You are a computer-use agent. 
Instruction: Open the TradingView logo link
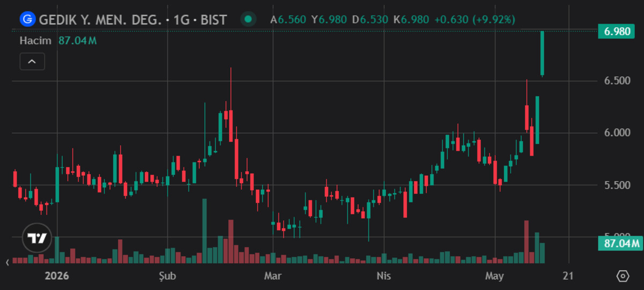[38, 239]
